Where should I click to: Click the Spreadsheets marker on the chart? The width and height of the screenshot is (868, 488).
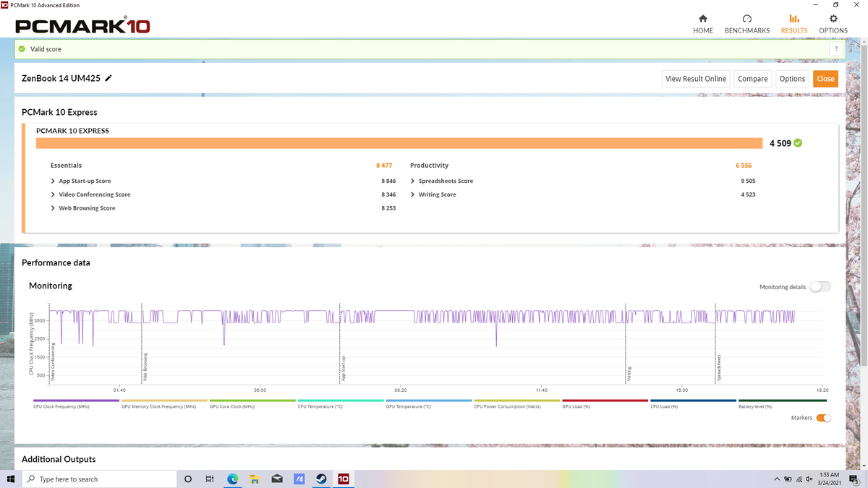point(718,367)
